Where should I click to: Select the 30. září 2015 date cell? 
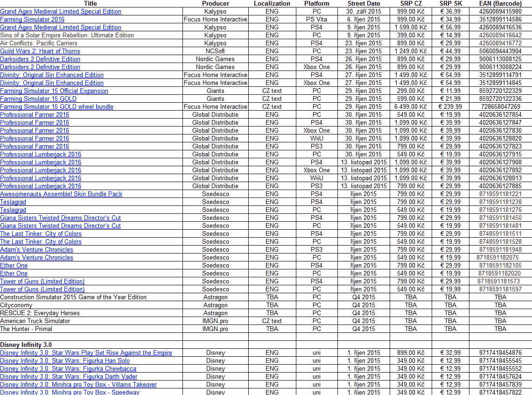(x=364, y=12)
